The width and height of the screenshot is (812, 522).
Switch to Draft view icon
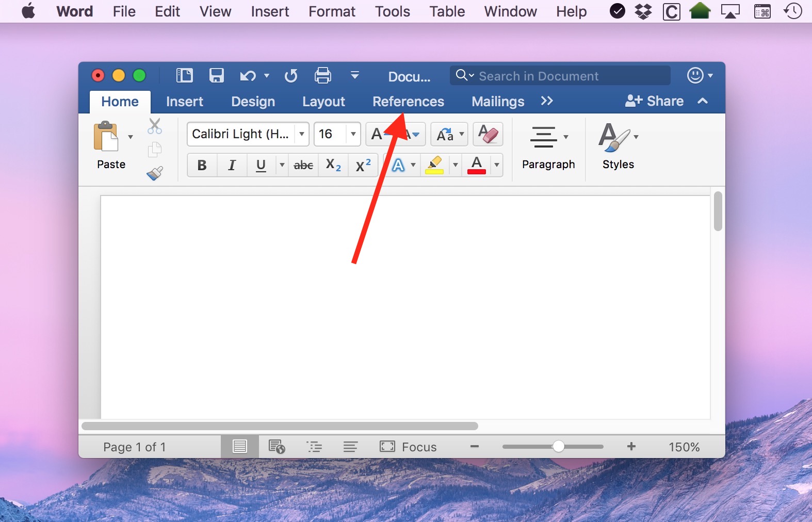350,447
